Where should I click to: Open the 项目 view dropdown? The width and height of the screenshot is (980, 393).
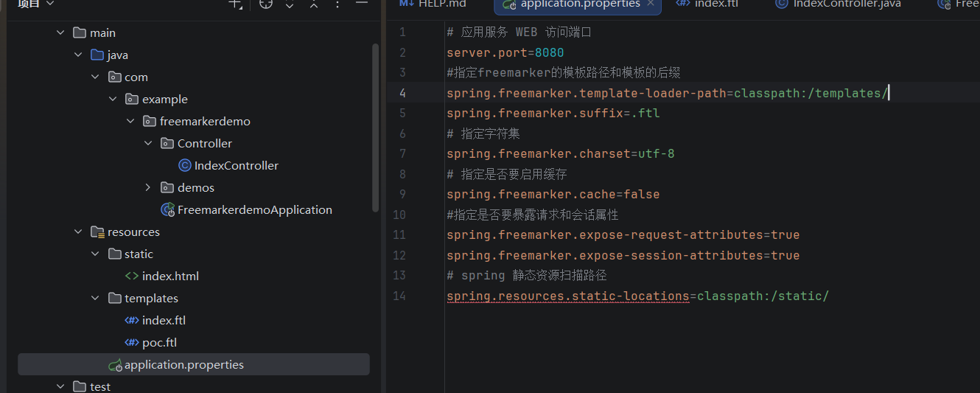point(35,4)
